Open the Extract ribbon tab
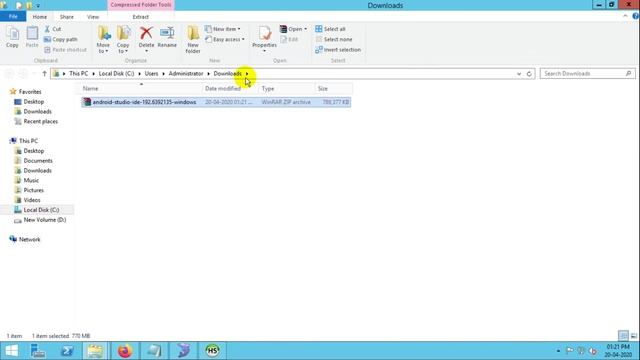 pyautogui.click(x=140, y=17)
